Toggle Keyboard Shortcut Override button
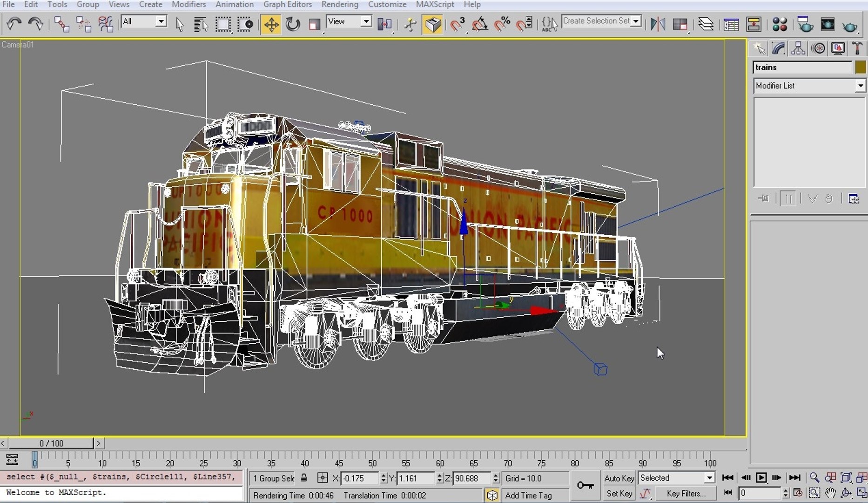The width and height of the screenshot is (868, 503). [432, 24]
